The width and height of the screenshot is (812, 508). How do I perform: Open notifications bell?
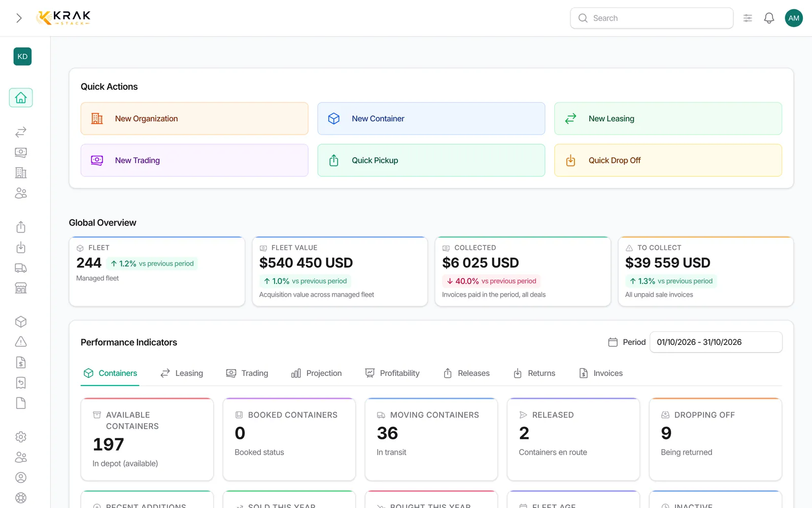(769, 18)
